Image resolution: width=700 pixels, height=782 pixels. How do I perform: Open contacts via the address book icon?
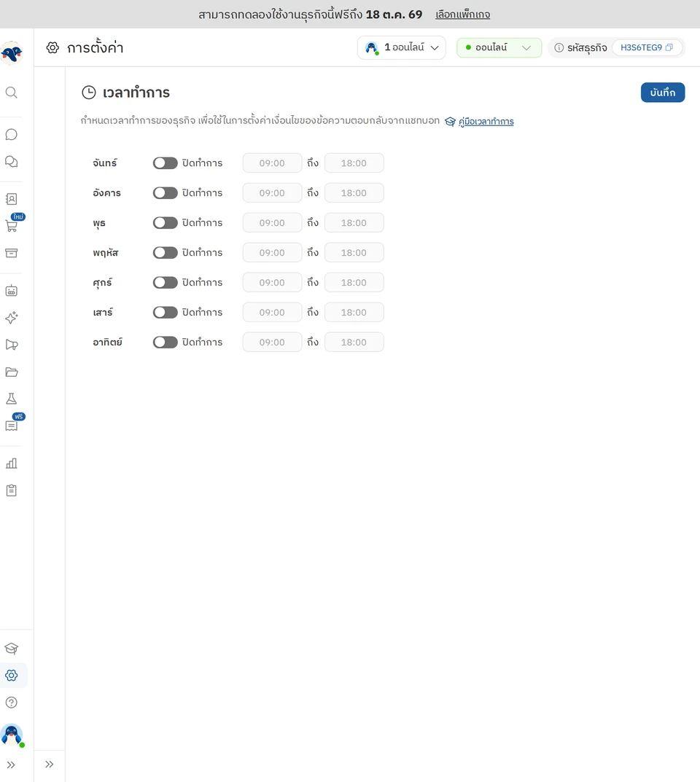[x=12, y=199]
